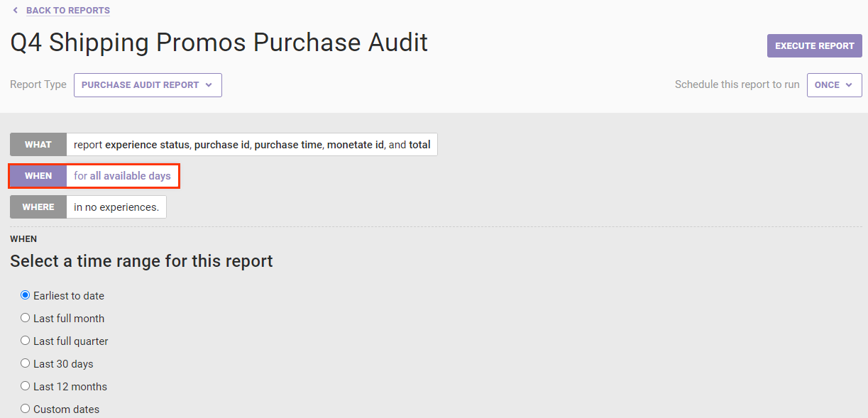Image resolution: width=868 pixels, height=418 pixels.
Task: Go back to the reports list
Action: click(67, 11)
